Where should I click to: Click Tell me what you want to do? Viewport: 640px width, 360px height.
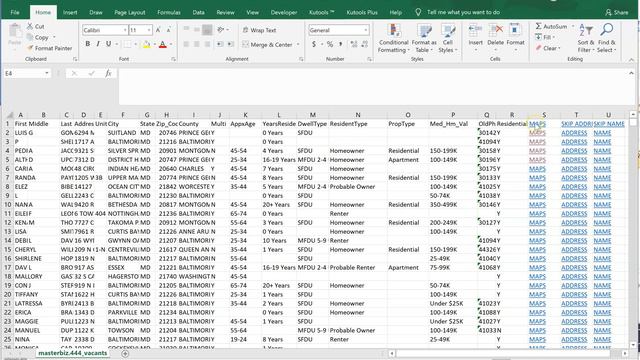click(463, 12)
